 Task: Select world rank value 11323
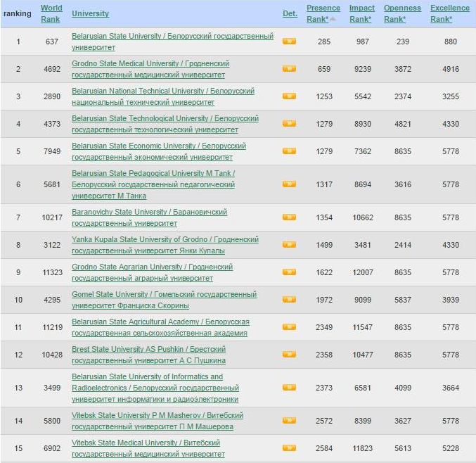tap(52, 272)
